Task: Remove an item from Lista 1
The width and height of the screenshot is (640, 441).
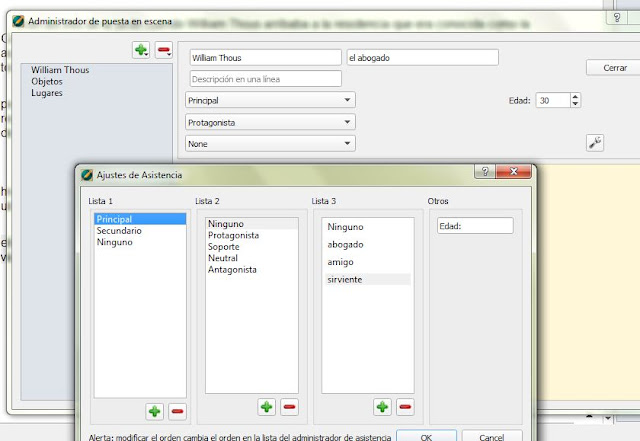Action: point(178,411)
